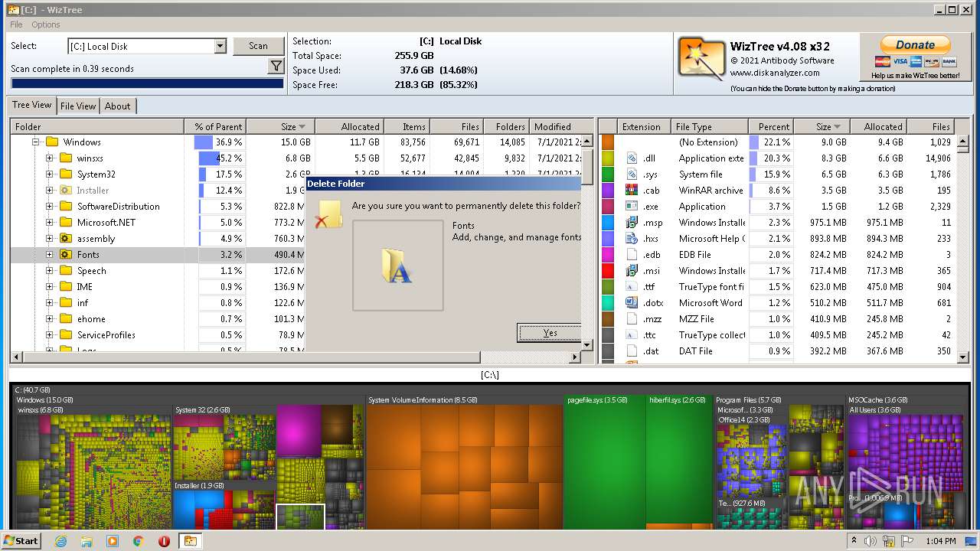Expand the SoftwareDistribution folder node
Image resolution: width=980 pixels, height=551 pixels.
[49, 206]
